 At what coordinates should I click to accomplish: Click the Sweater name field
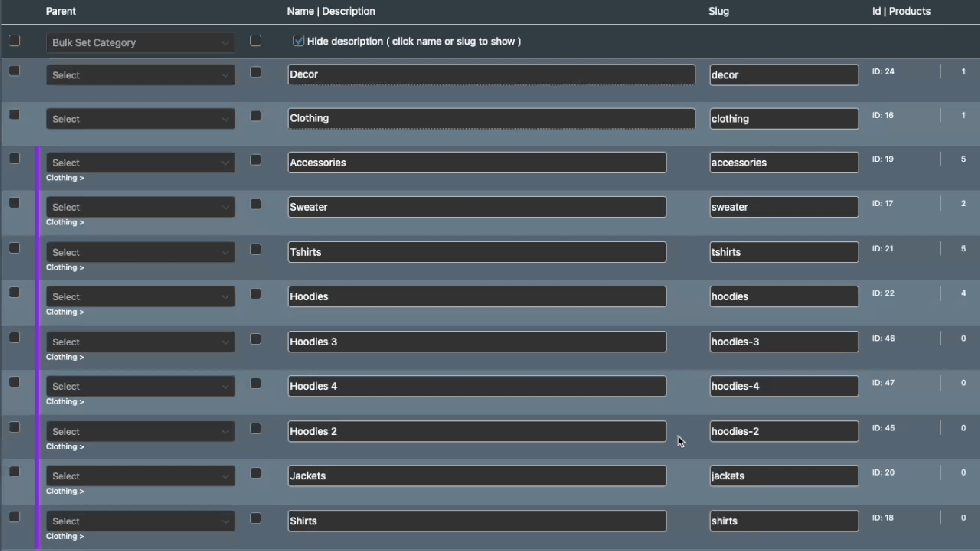point(477,207)
